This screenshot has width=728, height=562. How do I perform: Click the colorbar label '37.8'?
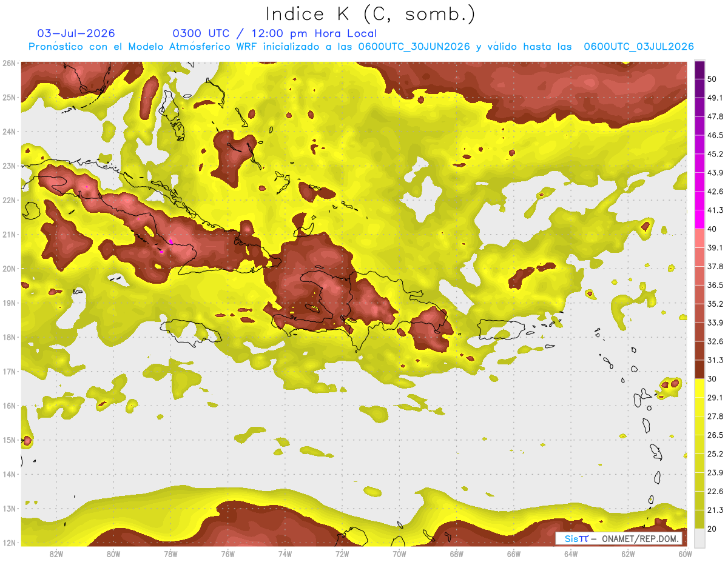(x=716, y=266)
